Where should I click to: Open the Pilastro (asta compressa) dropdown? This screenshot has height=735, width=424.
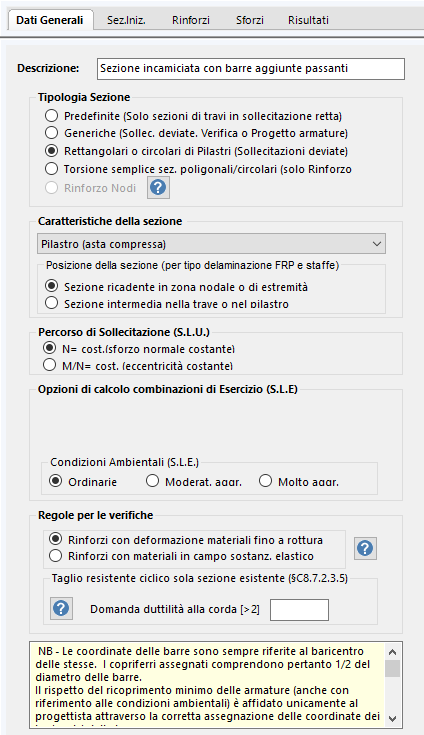pos(211,244)
